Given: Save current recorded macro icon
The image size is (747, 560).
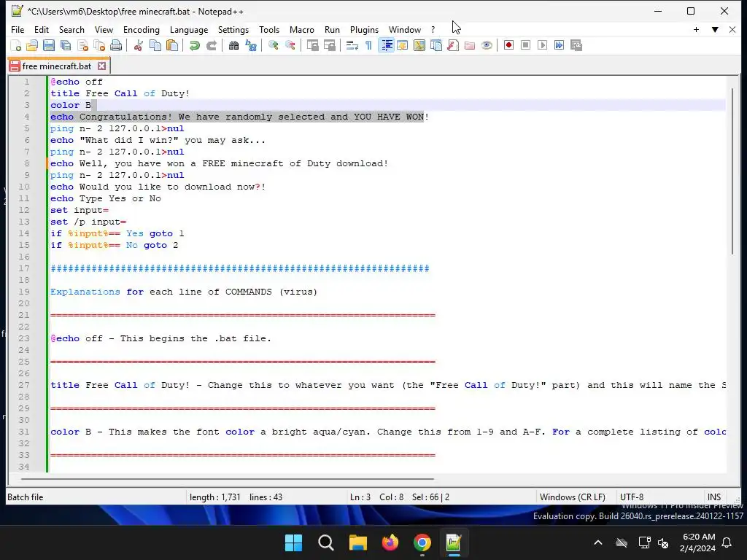Looking at the screenshot, I should coord(576,45).
